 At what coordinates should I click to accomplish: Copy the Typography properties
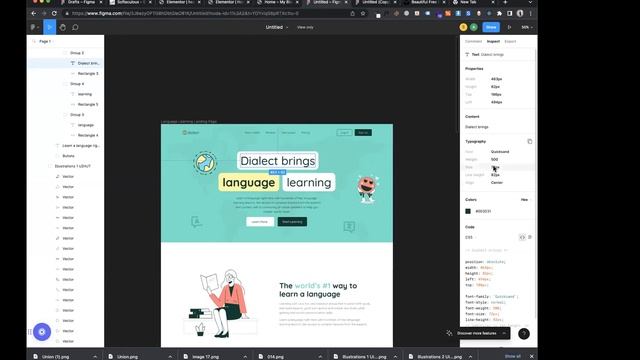[x=530, y=142]
